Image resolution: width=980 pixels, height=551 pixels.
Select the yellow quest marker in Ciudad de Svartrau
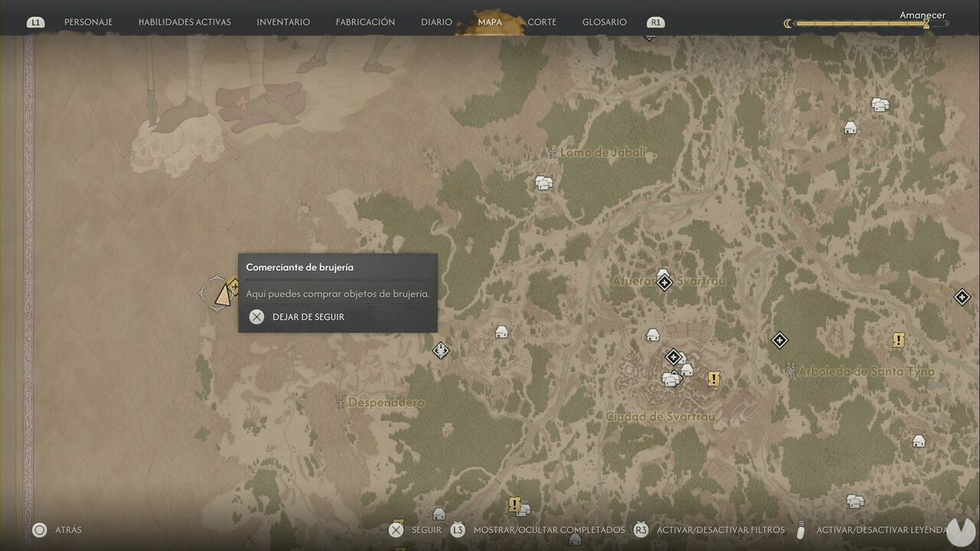tap(714, 379)
